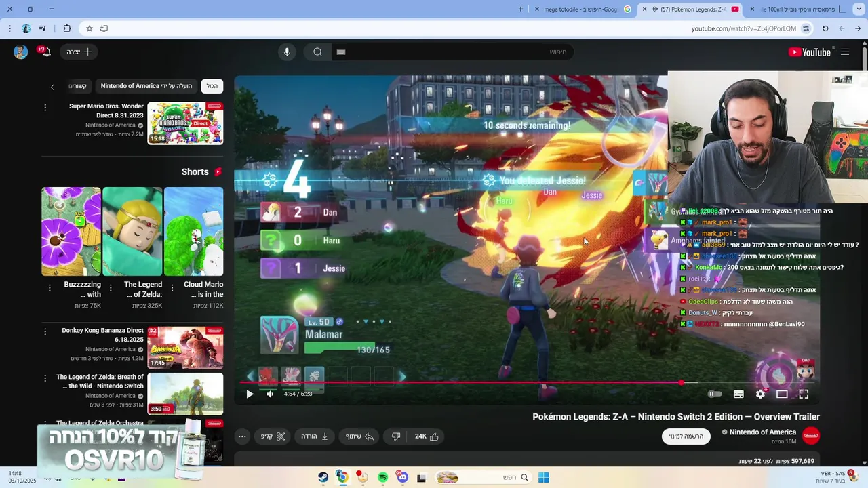The image size is (868, 488).
Task: Open The Legend of Zelda short
Action: (x=132, y=231)
